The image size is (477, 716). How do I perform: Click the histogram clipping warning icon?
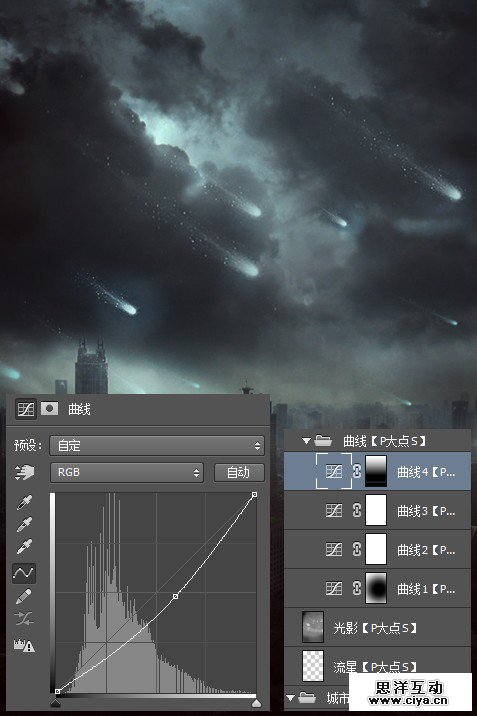[24, 645]
